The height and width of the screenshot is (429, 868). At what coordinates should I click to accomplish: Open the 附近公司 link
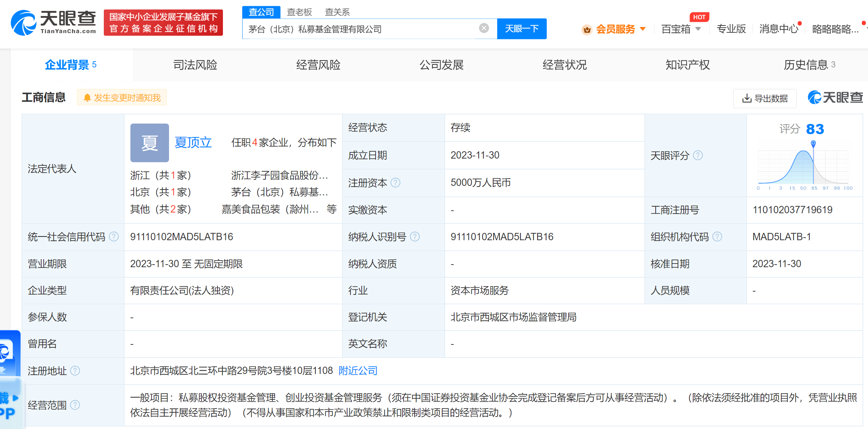click(x=358, y=371)
